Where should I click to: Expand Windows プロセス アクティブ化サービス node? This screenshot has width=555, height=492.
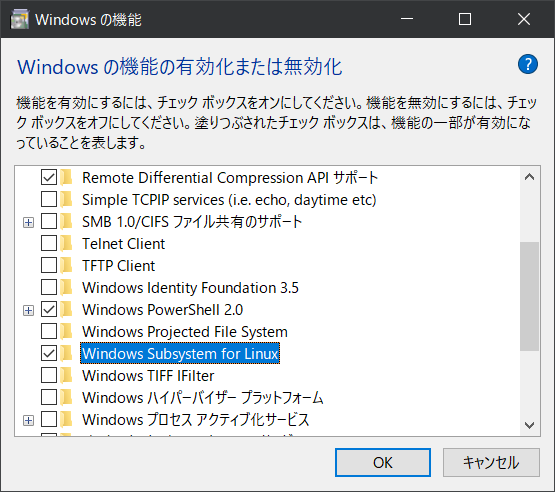28,420
